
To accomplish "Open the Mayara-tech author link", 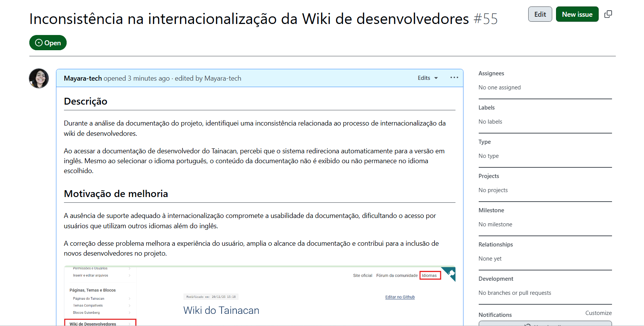I will tap(83, 78).
